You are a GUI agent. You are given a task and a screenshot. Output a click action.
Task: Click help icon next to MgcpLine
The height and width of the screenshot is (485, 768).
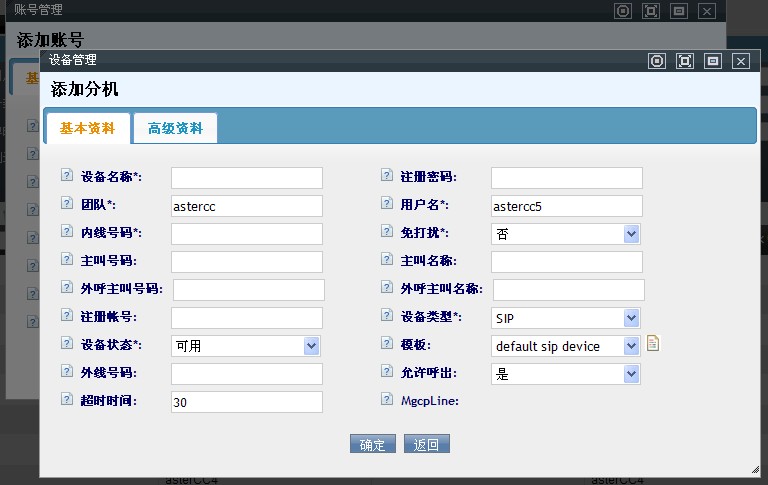(387, 400)
